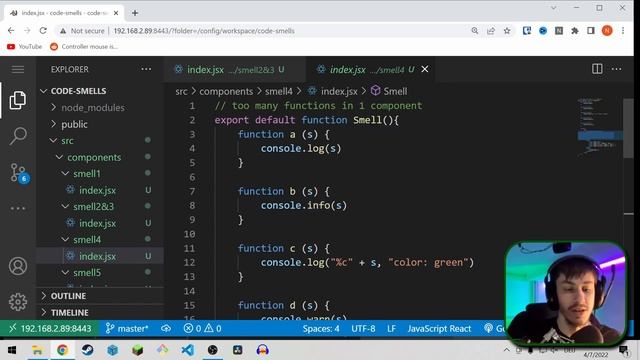Viewport: 640px width, 360px height.
Task: Reload the Chrome page
Action: 43,31
